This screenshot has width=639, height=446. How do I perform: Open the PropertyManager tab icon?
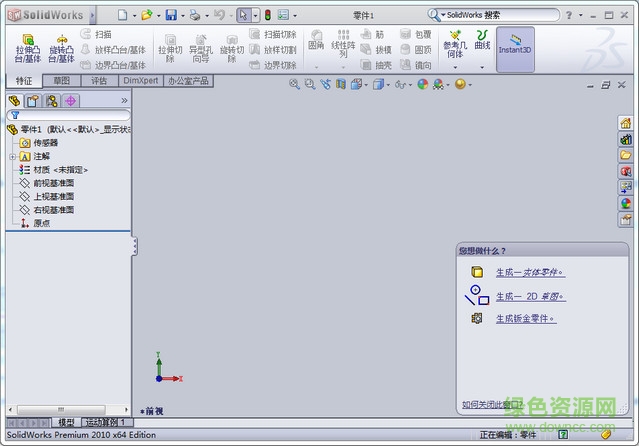point(32,101)
